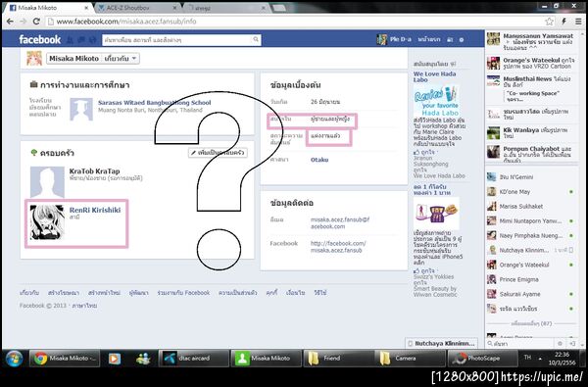Viewport: 588px width, 387px height.
Task: Click the TH language indicator in the tray
Action: 527,358
